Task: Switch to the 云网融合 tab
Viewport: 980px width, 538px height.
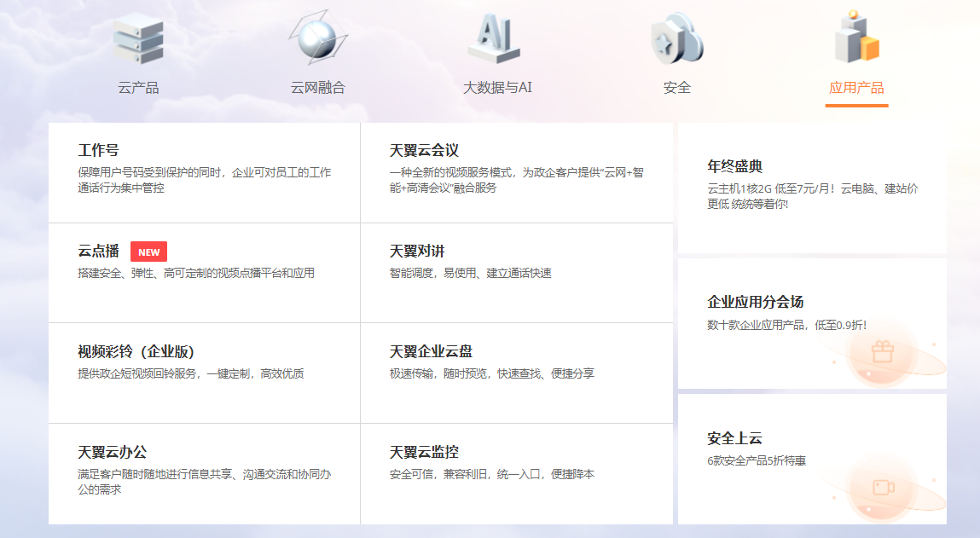Action: pos(318,88)
